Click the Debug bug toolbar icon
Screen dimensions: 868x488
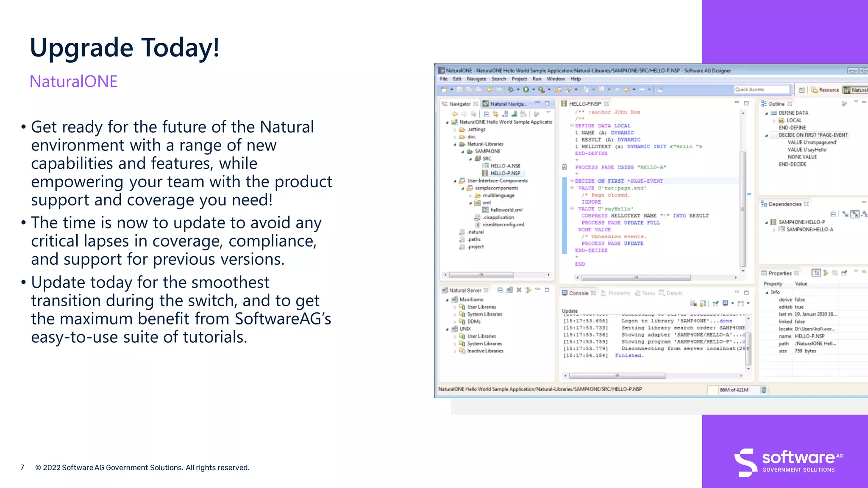point(511,89)
